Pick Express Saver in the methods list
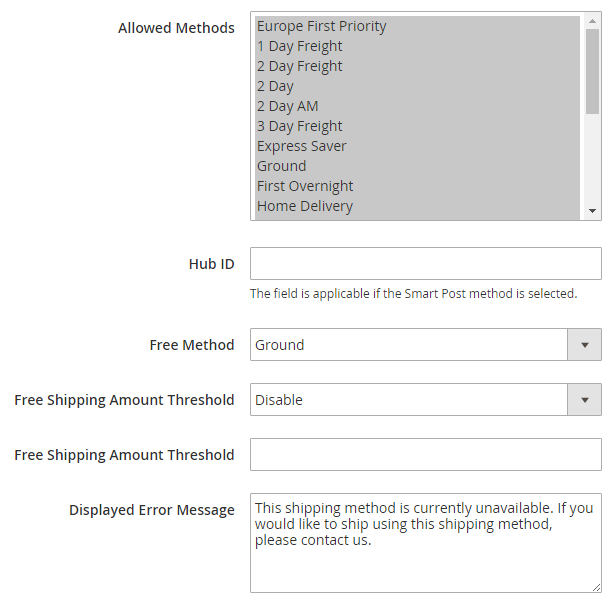Viewport: 611px width, 602px height. 301,146
